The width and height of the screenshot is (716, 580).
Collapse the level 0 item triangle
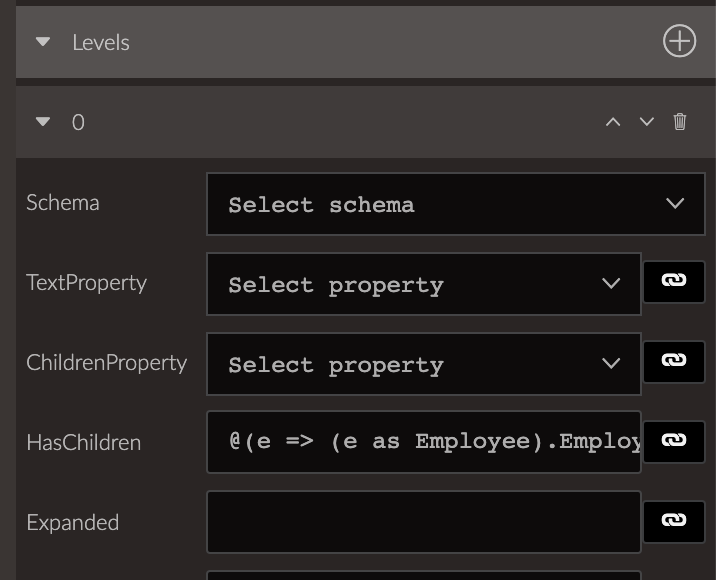(43, 122)
